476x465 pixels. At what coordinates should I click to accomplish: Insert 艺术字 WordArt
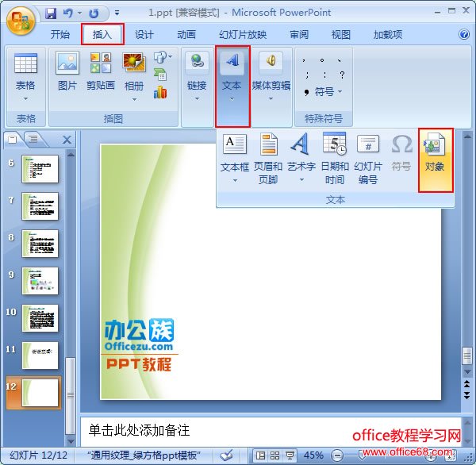coord(301,153)
